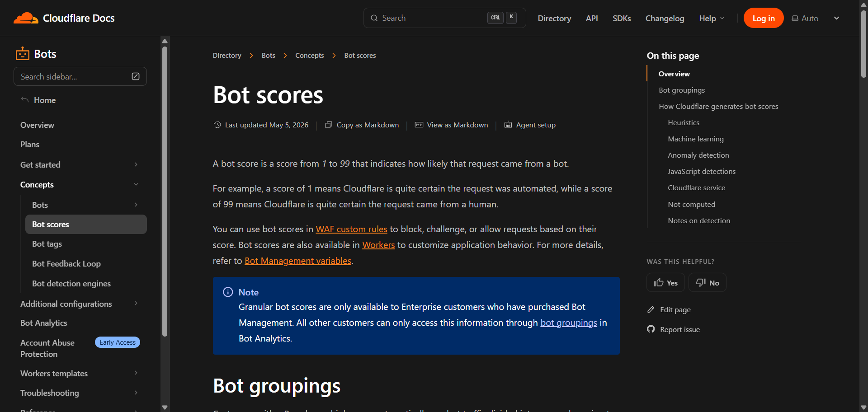The image size is (868, 412).
Task: Click Yes helpful feedback button
Action: (666, 282)
